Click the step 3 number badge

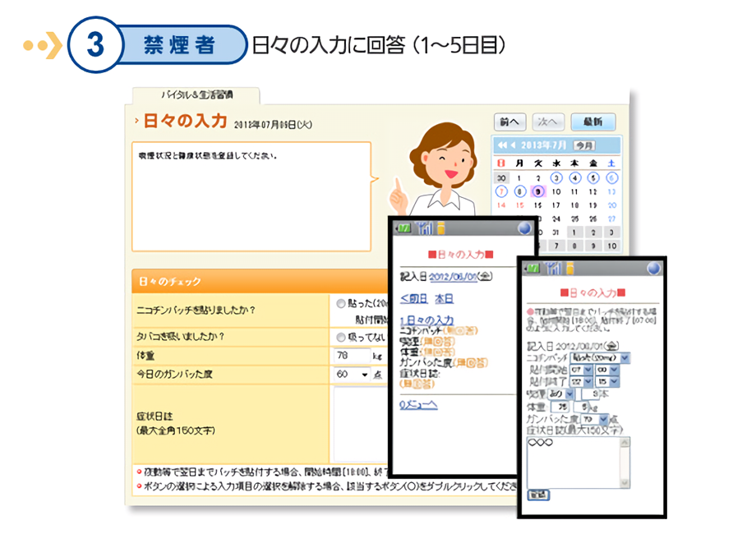[95, 45]
